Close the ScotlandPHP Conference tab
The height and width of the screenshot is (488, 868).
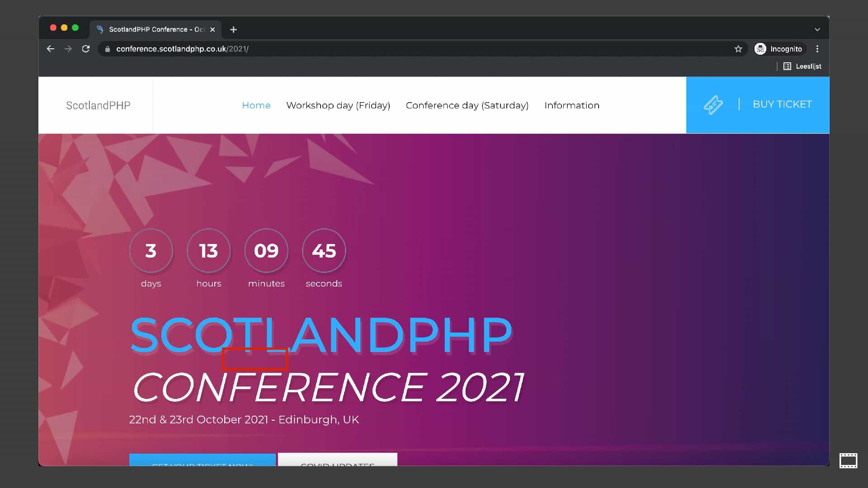(212, 29)
